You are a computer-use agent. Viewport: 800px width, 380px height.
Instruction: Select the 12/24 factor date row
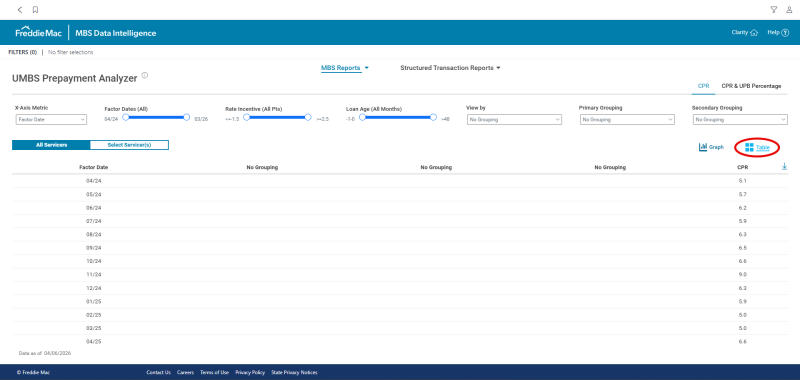point(400,288)
